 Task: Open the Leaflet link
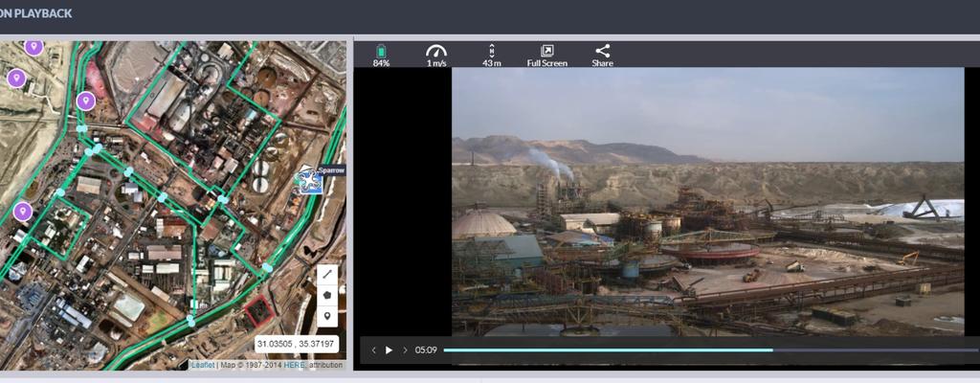(203, 365)
